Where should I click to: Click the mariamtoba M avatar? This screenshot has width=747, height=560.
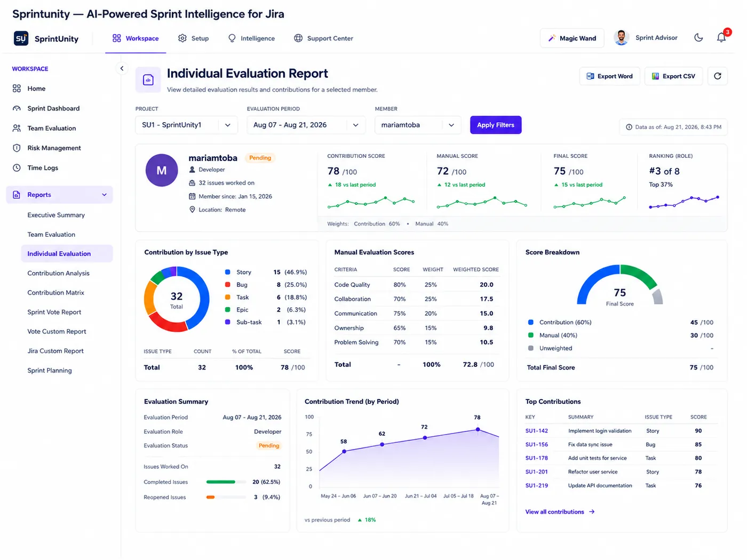[x=162, y=170]
